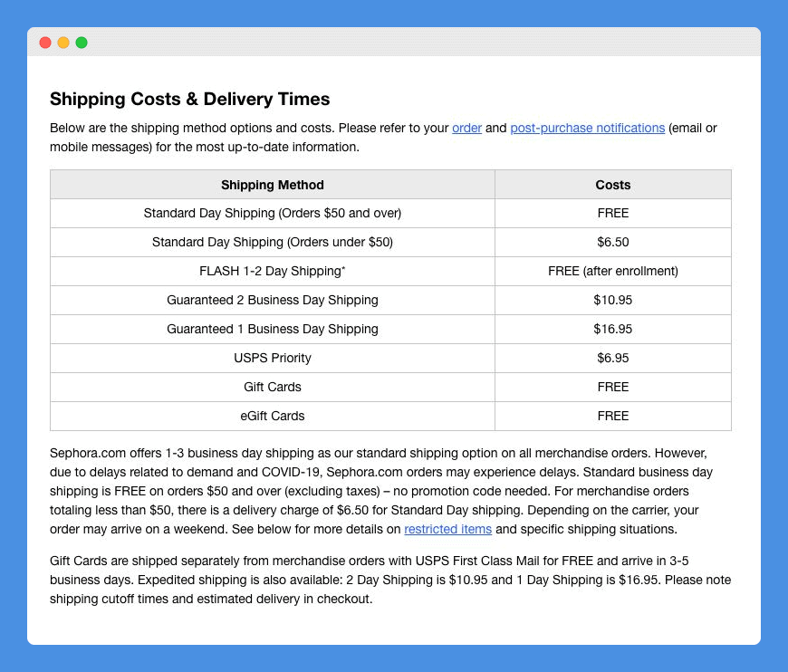Click the paragraph starting 'Gift Cards are shipped separately'
Viewport: 788px width, 672px height.
pos(390,580)
